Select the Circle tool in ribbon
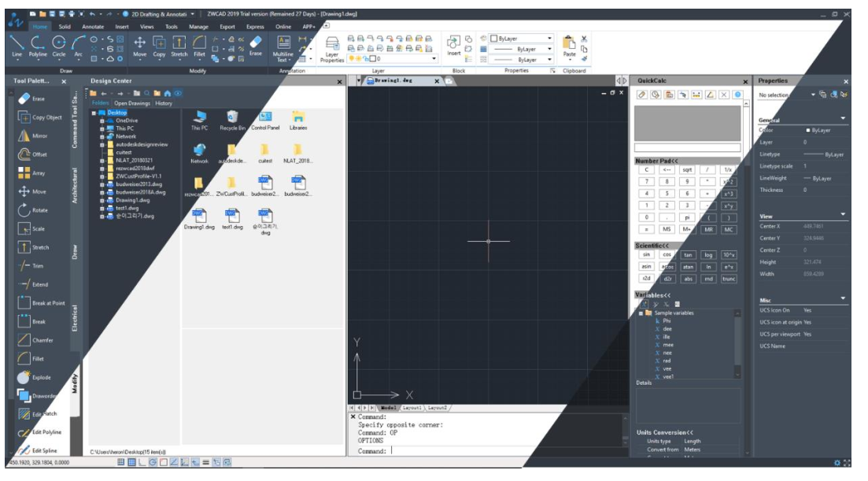Image resolution: width=868 pixels, height=481 pixels. 59,46
